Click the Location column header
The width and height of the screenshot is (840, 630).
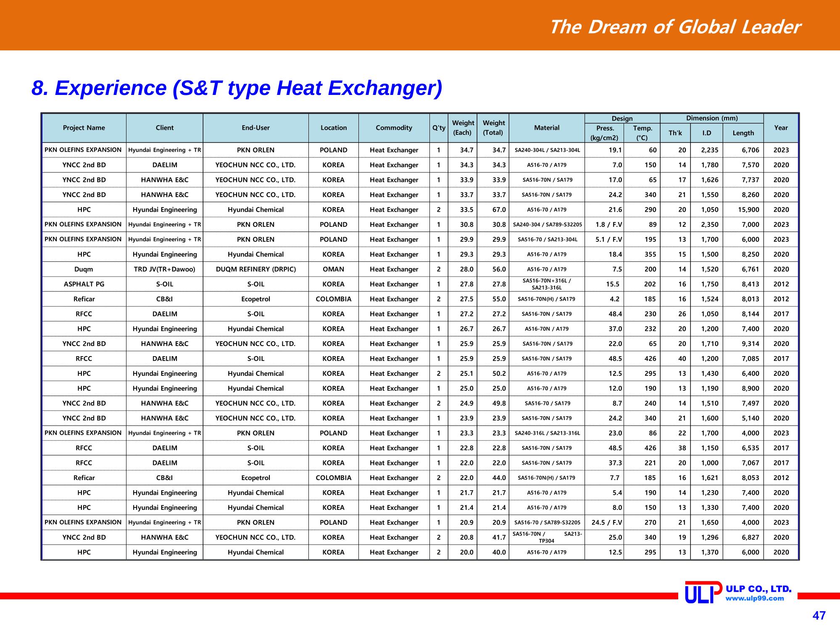click(x=334, y=128)
